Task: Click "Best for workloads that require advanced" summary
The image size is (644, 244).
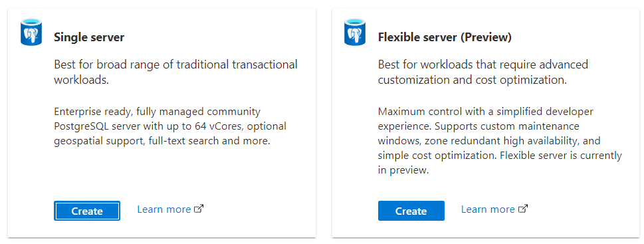Action: tap(473, 72)
